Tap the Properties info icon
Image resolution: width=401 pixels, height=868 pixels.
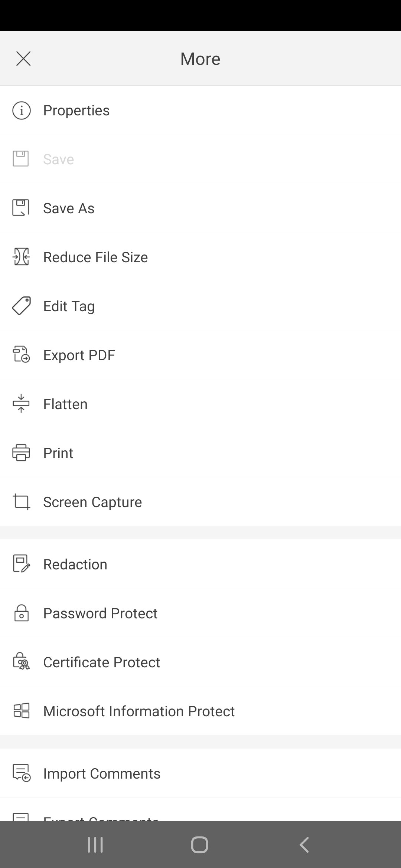21,111
